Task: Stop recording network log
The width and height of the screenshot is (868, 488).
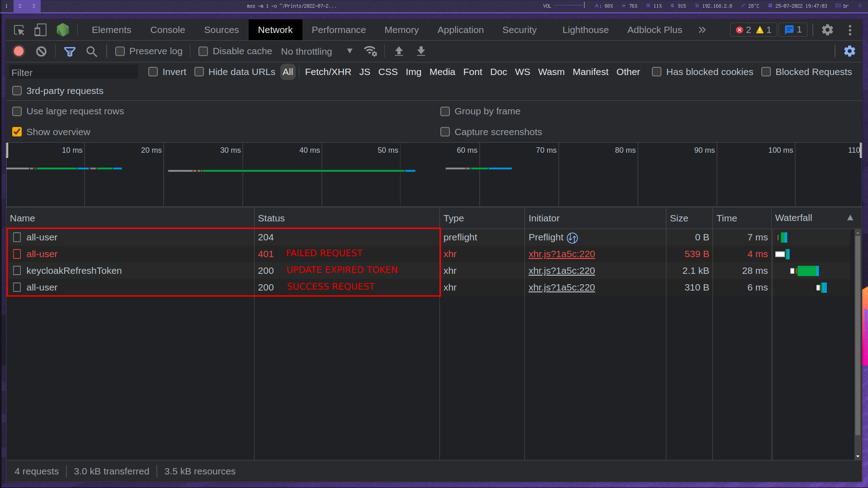Action: pyautogui.click(x=19, y=52)
